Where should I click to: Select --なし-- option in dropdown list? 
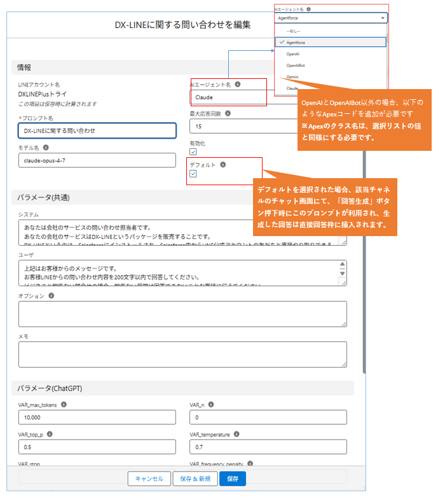click(331, 31)
